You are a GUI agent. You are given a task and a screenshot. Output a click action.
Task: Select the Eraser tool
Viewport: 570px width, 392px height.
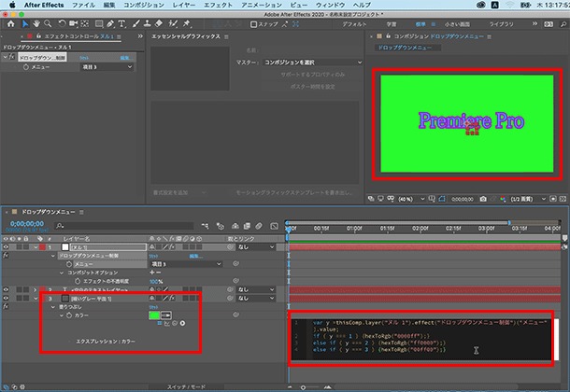click(x=159, y=24)
